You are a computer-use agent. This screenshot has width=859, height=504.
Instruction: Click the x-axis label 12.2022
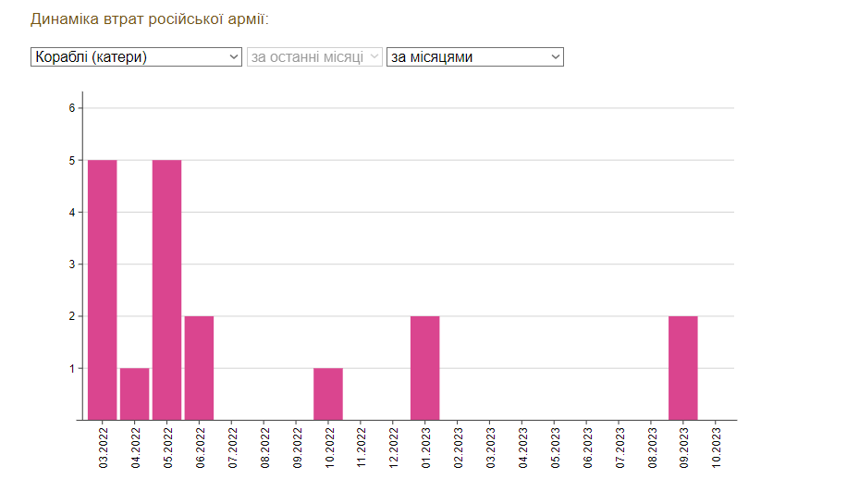click(x=394, y=449)
